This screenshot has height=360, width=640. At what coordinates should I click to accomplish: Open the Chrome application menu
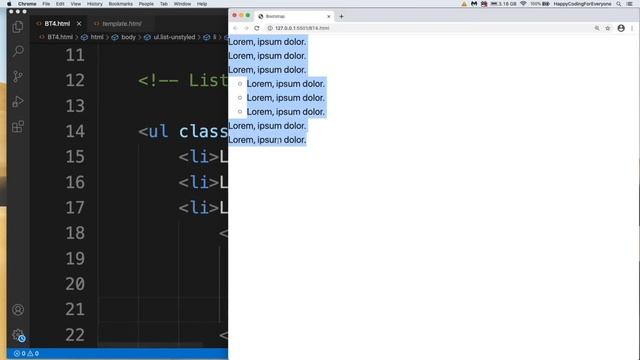click(27, 4)
